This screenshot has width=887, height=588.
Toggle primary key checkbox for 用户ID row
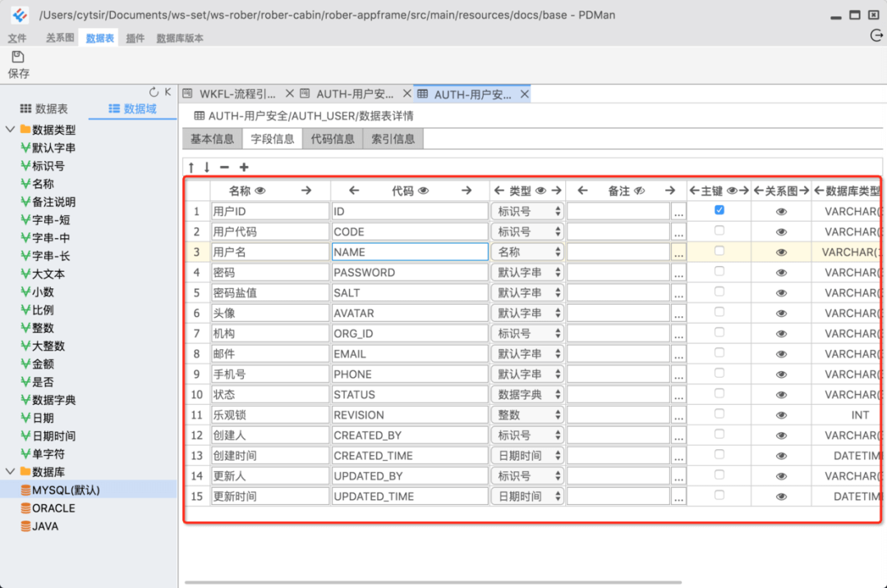pos(719,210)
